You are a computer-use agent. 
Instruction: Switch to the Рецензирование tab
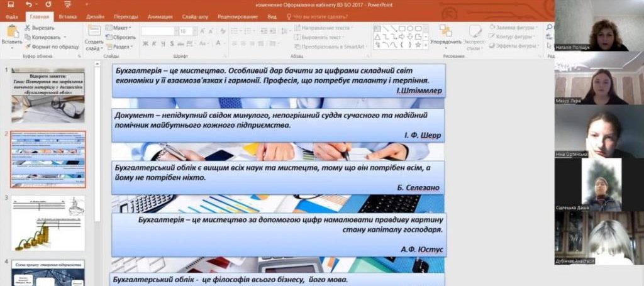tap(238, 17)
